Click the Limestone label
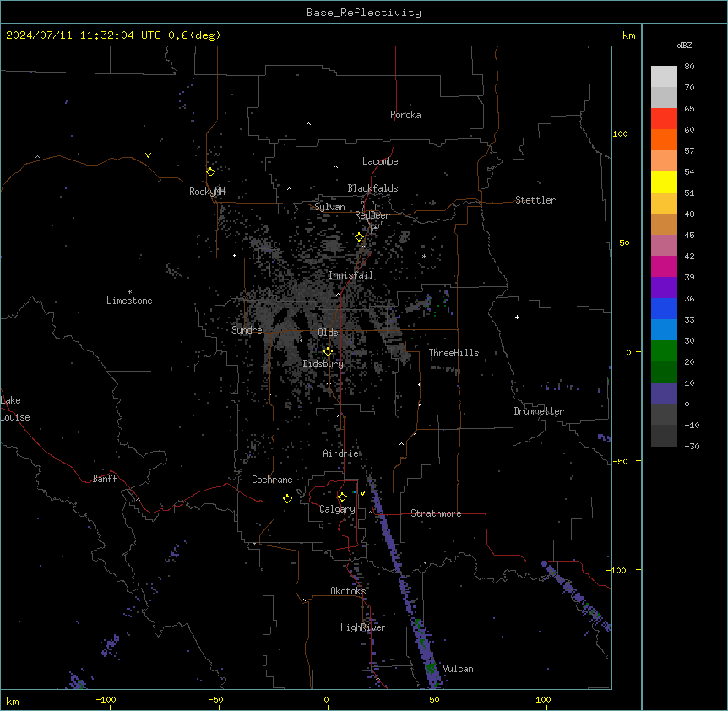The height and width of the screenshot is (711, 728). 129,301
